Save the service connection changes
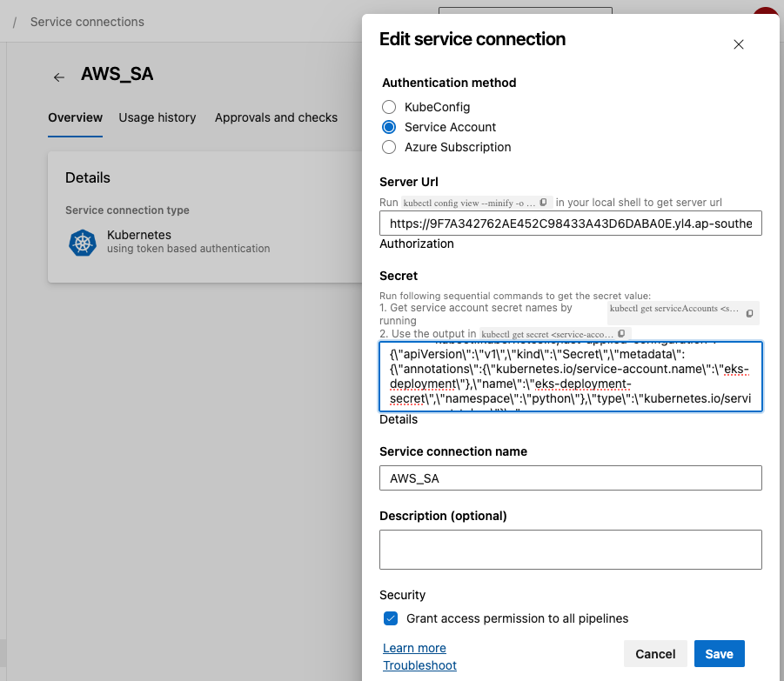 click(x=719, y=653)
